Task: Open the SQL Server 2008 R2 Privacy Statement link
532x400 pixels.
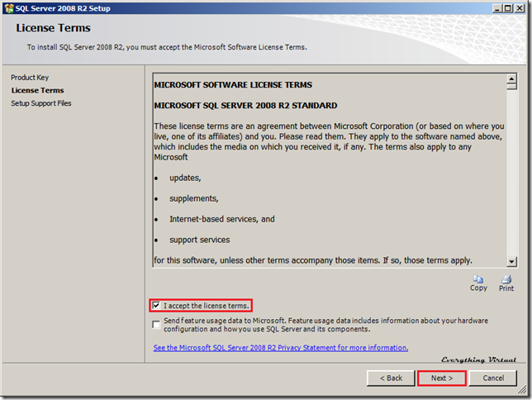Action: tap(281, 348)
